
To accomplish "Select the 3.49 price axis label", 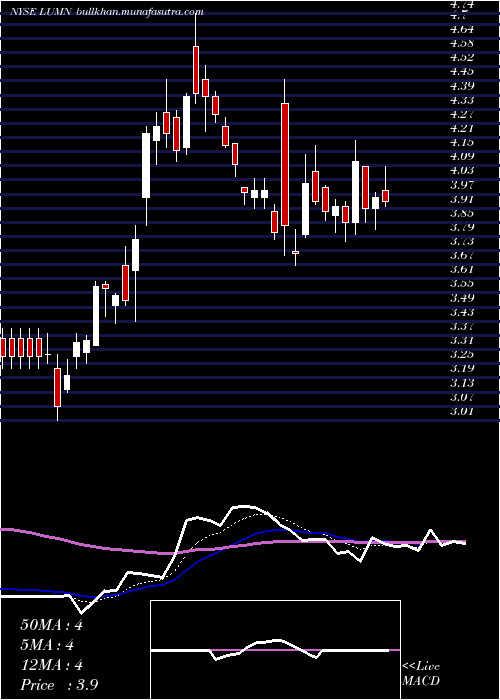I will click(x=462, y=298).
